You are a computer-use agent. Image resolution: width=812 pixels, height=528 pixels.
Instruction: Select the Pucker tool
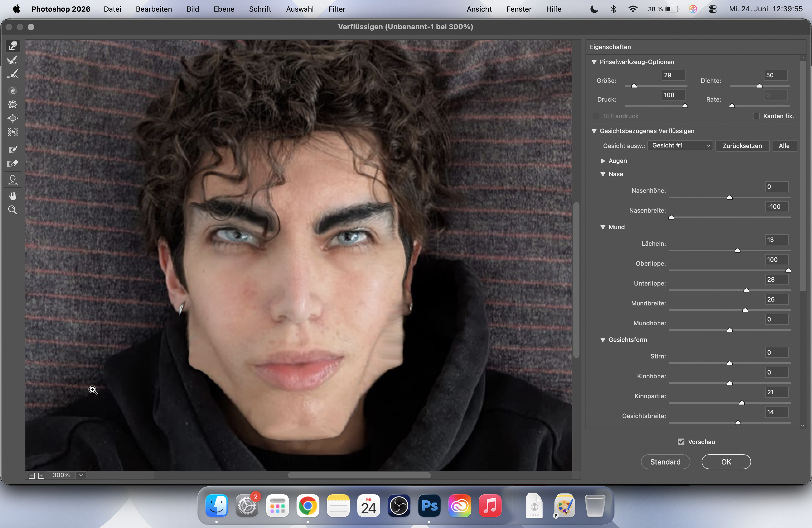(13, 104)
